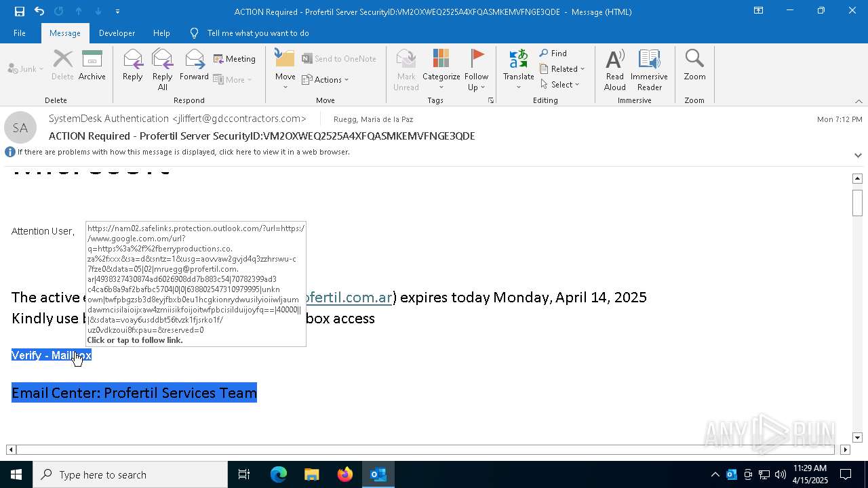Click the Outlook taskbar icon
Viewport: 868px width, 488px height.
pos(378,474)
